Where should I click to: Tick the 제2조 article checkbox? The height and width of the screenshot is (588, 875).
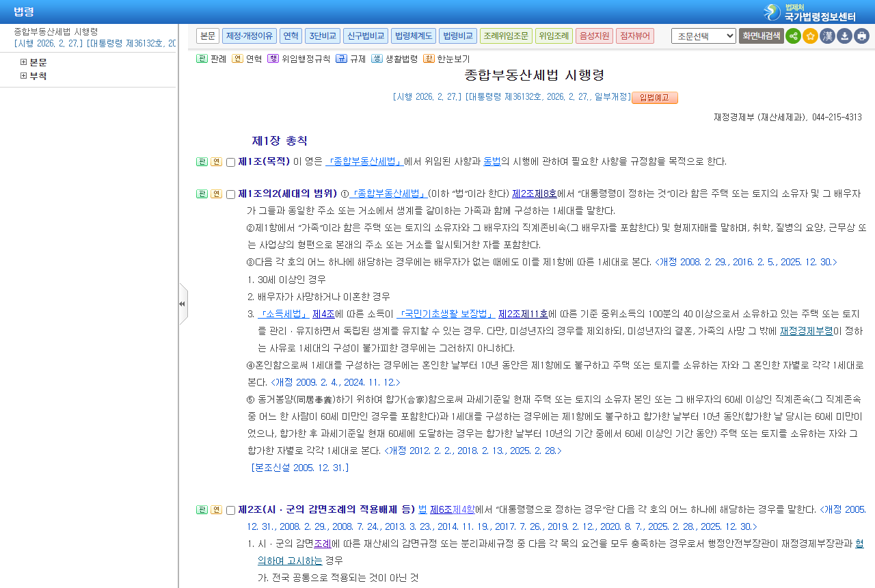[x=230, y=511]
